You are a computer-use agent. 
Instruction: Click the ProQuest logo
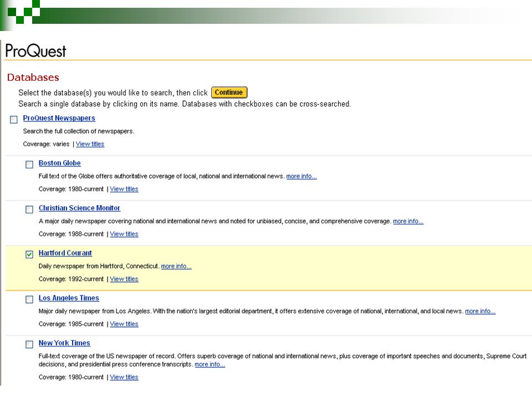click(35, 51)
